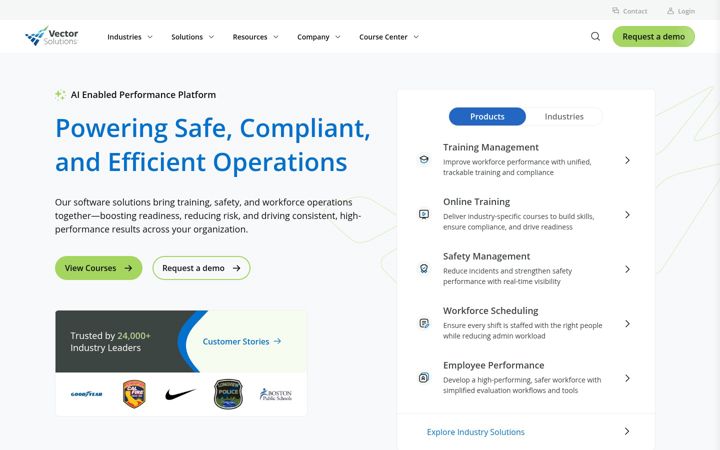Click the arrow beside Customer Stories

(277, 341)
